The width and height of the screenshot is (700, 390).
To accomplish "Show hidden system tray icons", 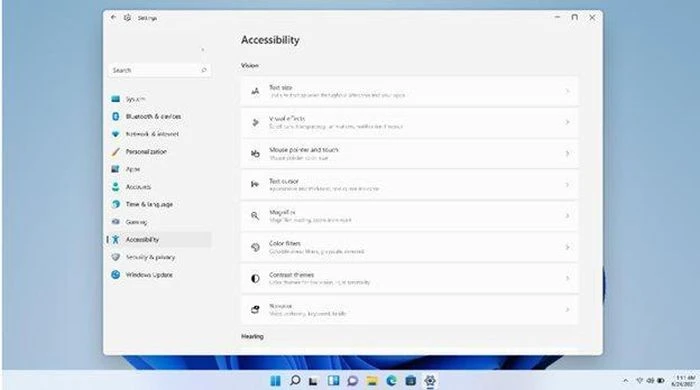I will click(625, 381).
